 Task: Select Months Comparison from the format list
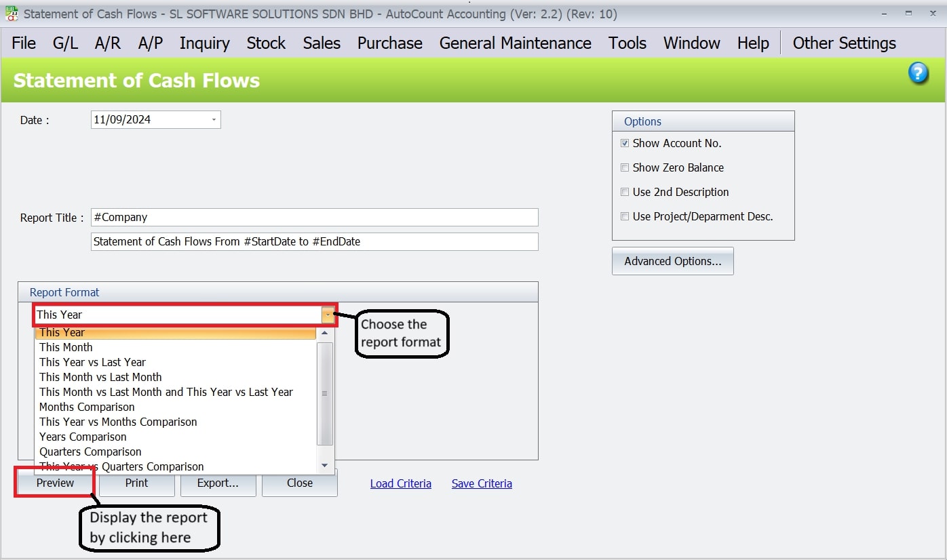click(87, 407)
